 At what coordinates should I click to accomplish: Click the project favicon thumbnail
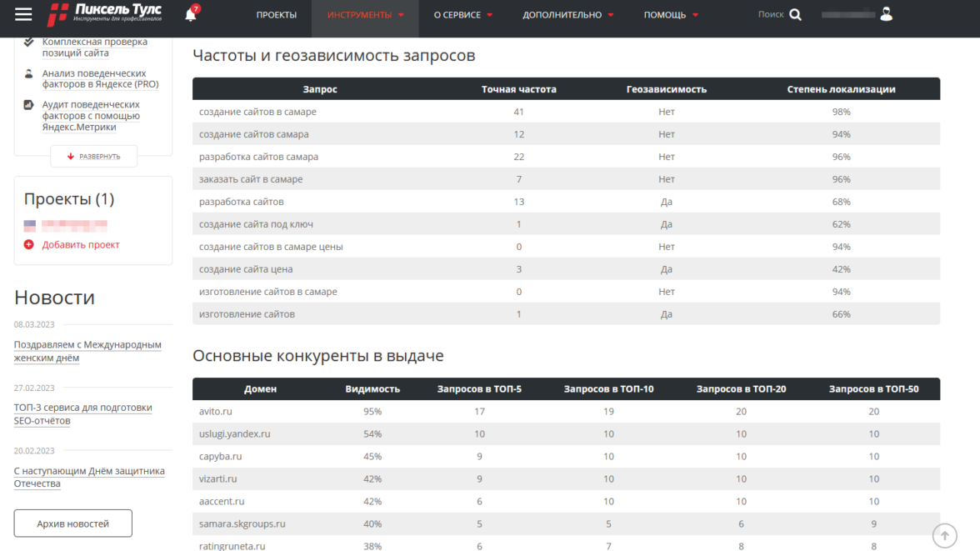point(29,225)
